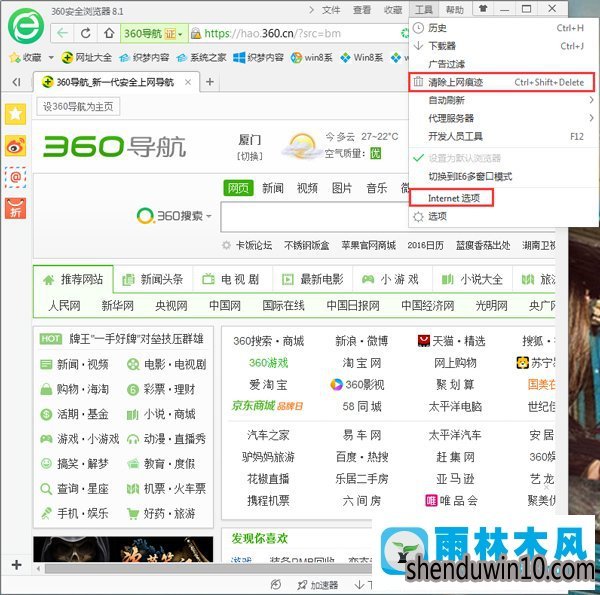Open the Weibo sidebar icon
Screen dimensions: 600x595
coord(15,145)
